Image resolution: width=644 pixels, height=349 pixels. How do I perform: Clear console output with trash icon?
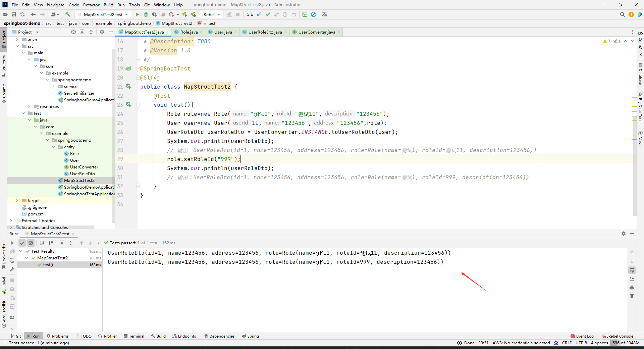click(x=632, y=296)
